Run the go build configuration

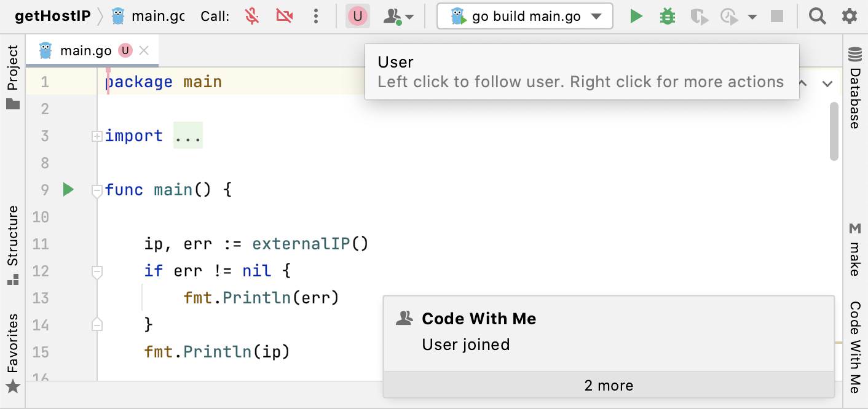[636, 17]
